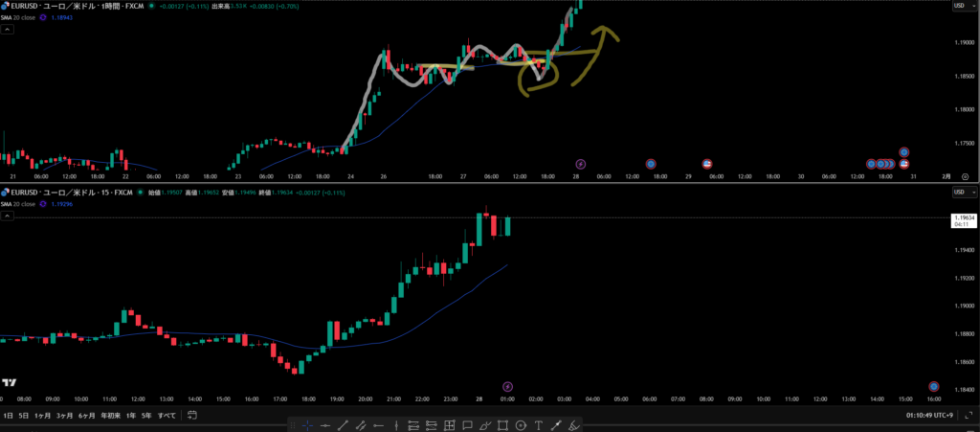Collapse the upper chart indicator legend
Screen dimensions: 980x432
[x=8, y=30]
